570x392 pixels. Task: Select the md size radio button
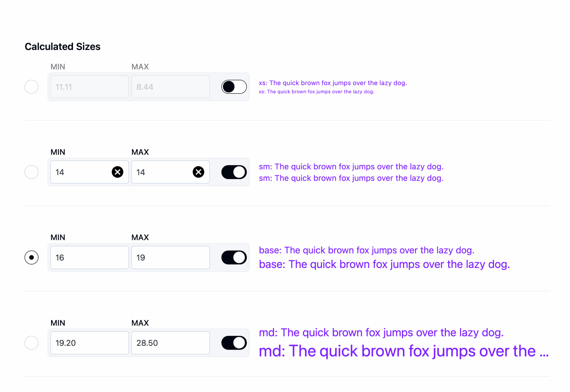[31, 343]
